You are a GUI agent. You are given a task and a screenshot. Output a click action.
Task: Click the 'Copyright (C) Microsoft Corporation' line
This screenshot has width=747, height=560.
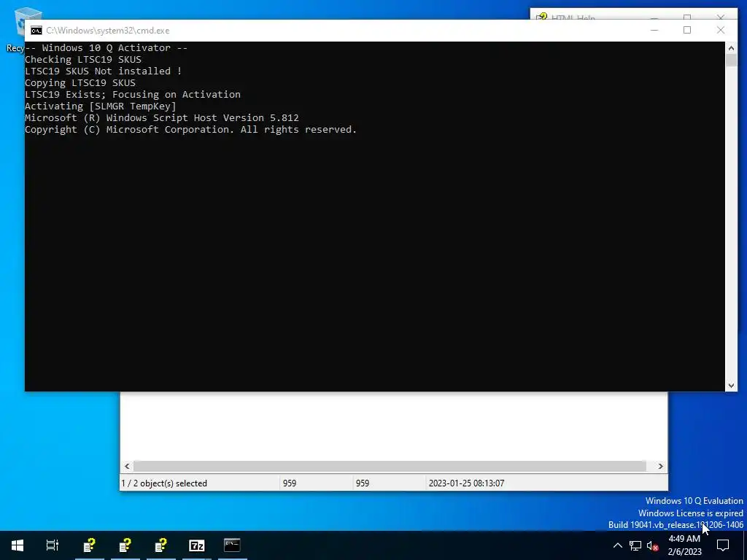click(190, 130)
